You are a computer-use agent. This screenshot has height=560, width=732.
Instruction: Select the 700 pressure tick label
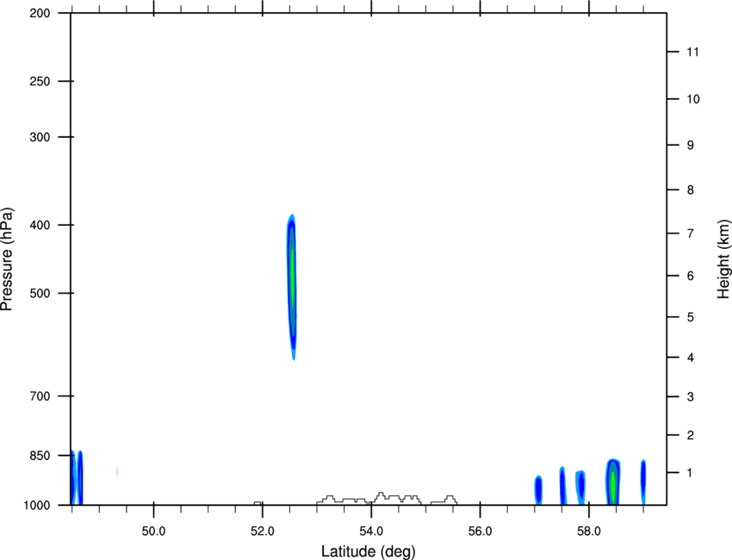[x=40, y=396]
